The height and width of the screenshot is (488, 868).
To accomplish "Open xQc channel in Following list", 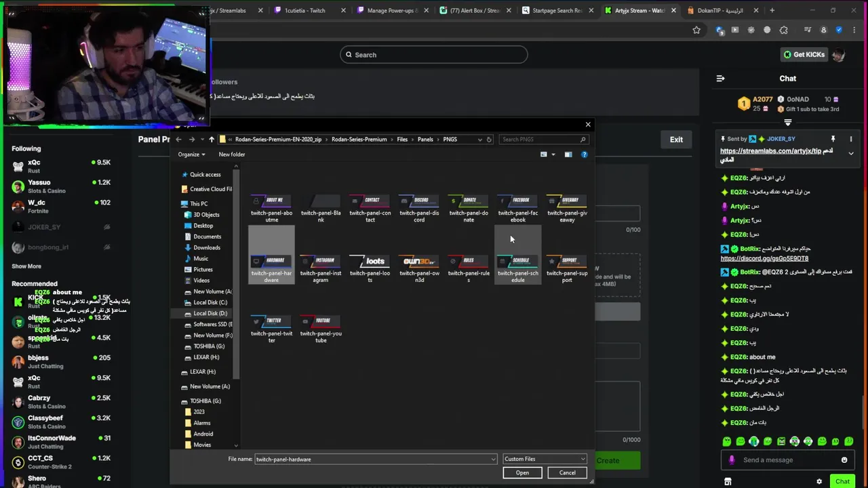I will tap(61, 166).
